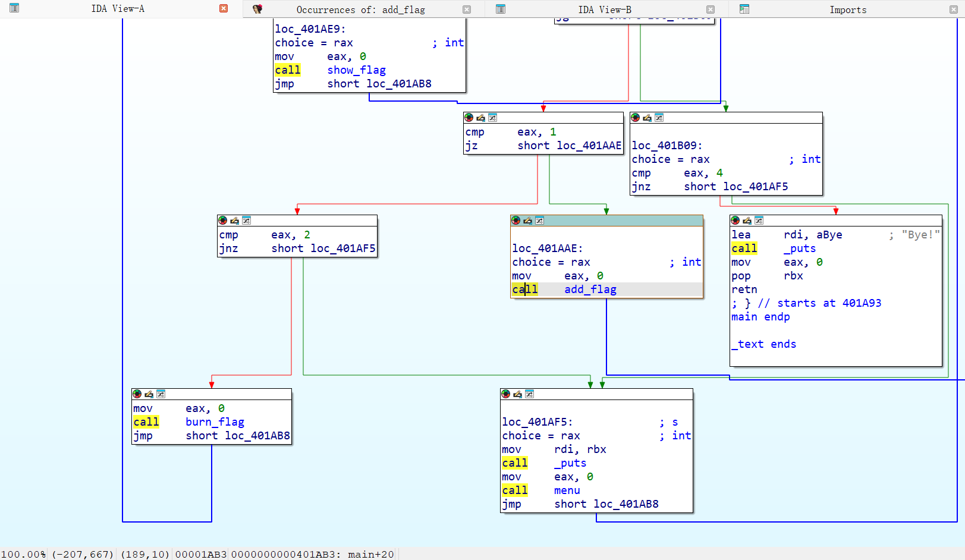Click the add_flag function name
The width and height of the screenshot is (965, 560).
point(590,290)
